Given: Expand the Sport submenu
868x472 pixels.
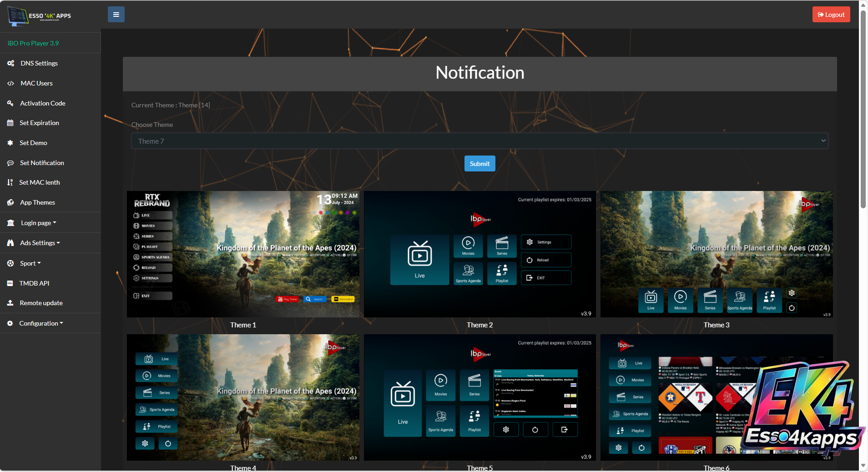Looking at the screenshot, I should (30, 263).
